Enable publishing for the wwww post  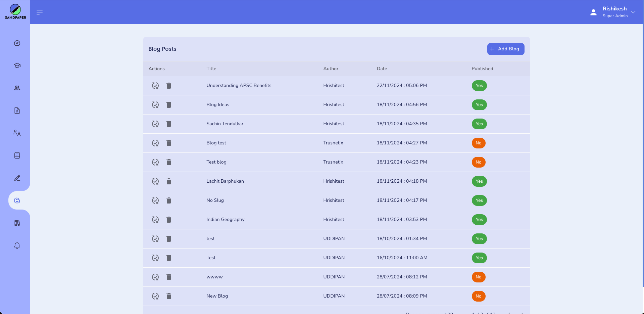point(479,277)
